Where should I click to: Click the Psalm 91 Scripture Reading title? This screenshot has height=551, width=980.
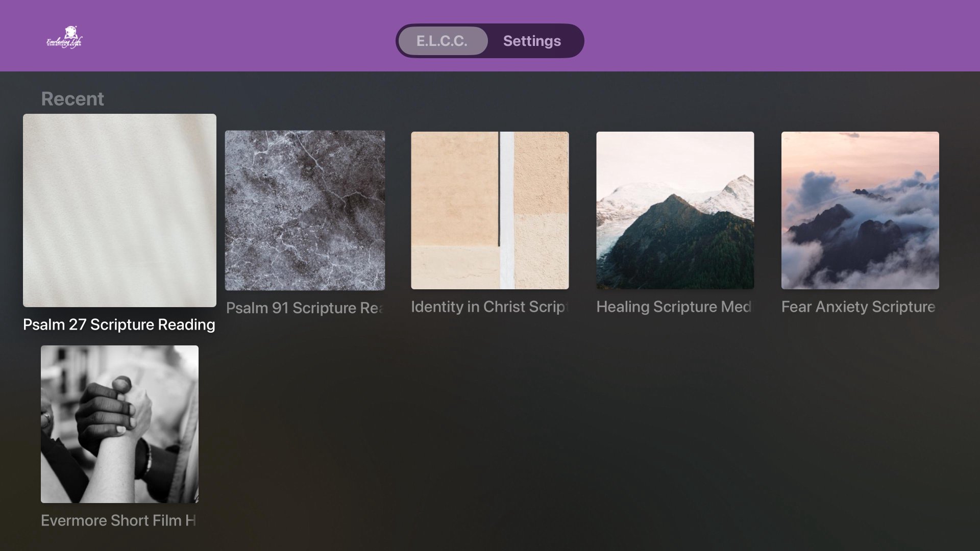pyautogui.click(x=305, y=308)
